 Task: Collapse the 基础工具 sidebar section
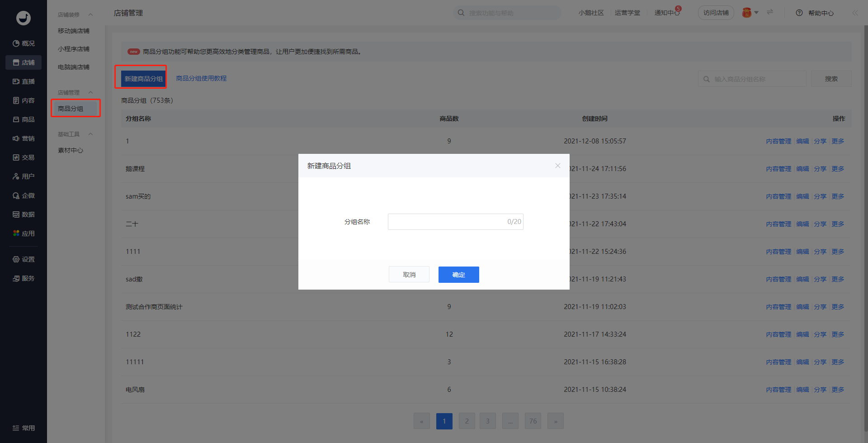click(90, 134)
